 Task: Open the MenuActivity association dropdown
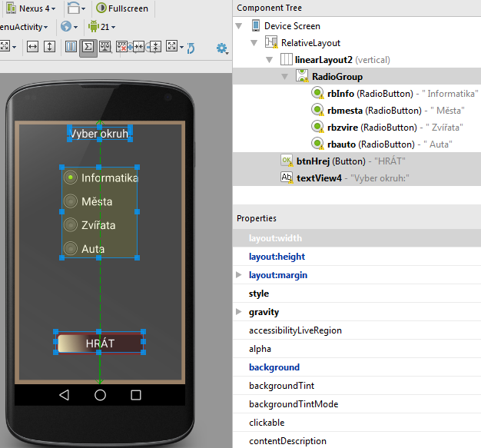coord(24,27)
